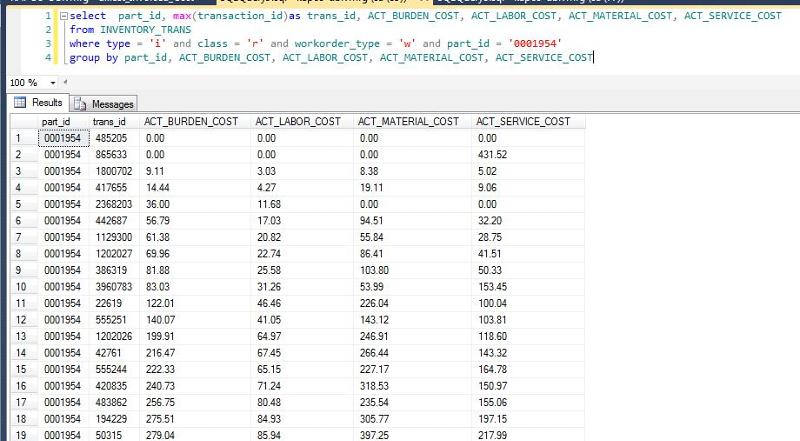Collapse the select statement outline toggle
The width and height of the screenshot is (800, 441).
[64, 16]
